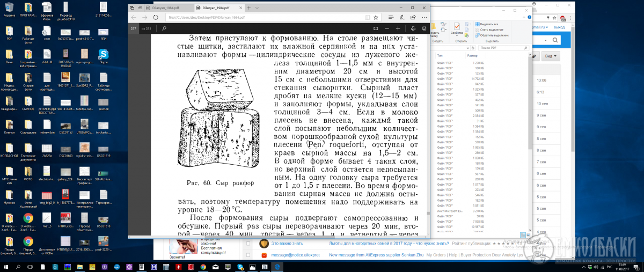Screen dimensions: 644x272
Task: Click the выход link in mail page
Action: [558, 26]
